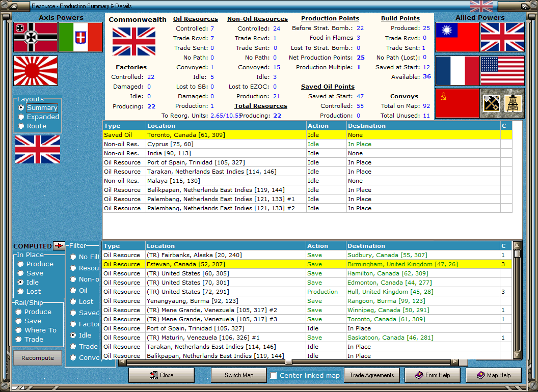Click Hull, United Kingdom destination cell

(423, 292)
